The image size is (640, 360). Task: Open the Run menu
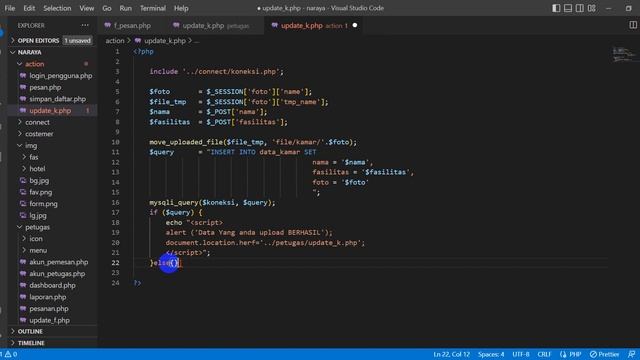click(x=126, y=8)
